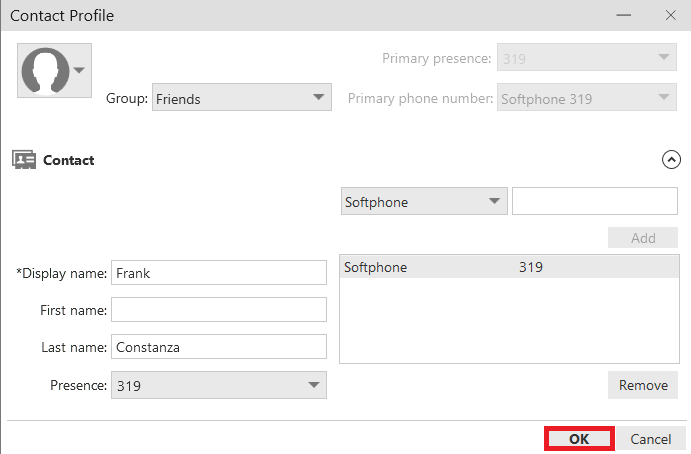Minimize the Contact Profile window

(x=624, y=15)
